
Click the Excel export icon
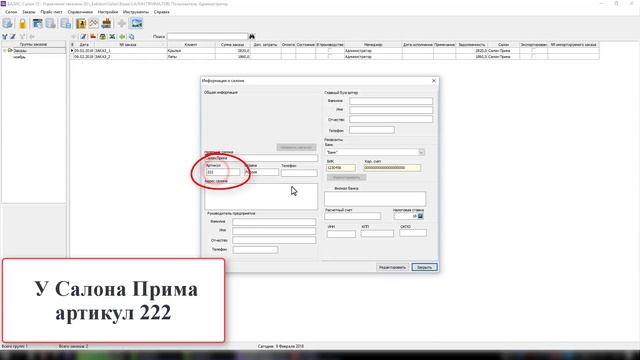coord(112,37)
